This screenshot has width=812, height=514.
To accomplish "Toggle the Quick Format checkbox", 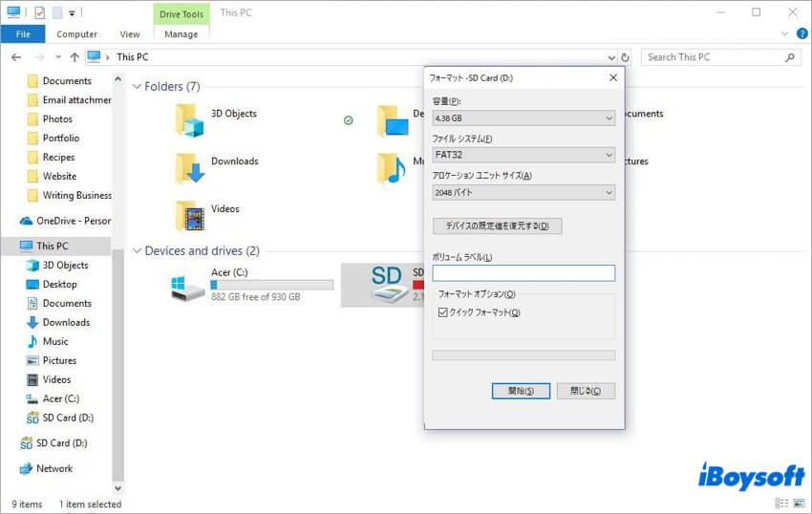I will point(442,312).
